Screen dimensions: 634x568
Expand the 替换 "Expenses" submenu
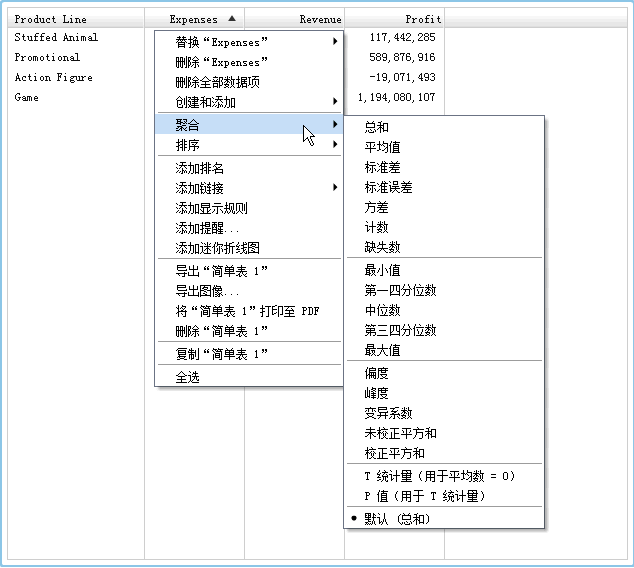click(x=249, y=42)
